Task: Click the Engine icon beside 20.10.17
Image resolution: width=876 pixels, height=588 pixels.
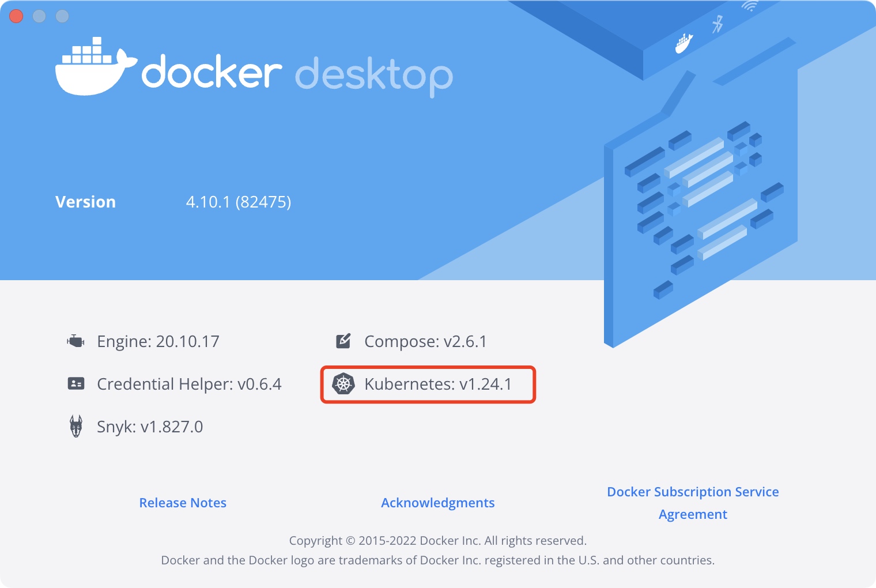Action: coord(75,341)
